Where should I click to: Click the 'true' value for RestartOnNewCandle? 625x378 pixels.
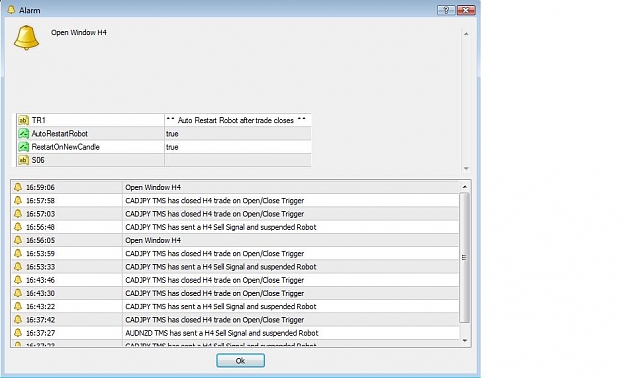172,147
